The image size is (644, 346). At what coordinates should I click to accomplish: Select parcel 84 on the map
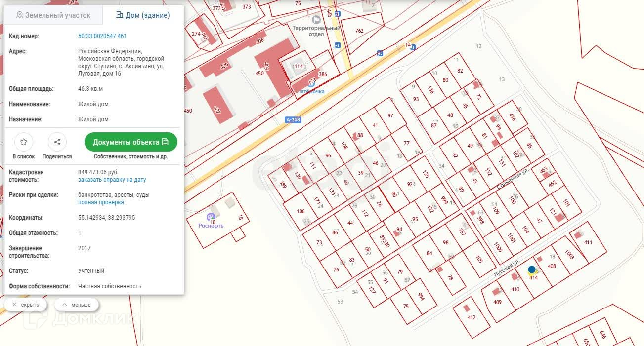coord(429,254)
